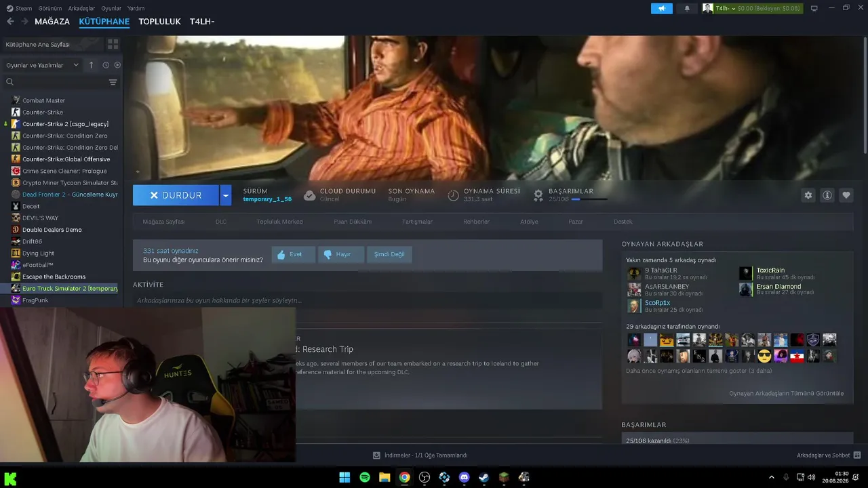This screenshot has width=868, height=488.
Task: Go to TOPLULUK tab
Action: 159,22
